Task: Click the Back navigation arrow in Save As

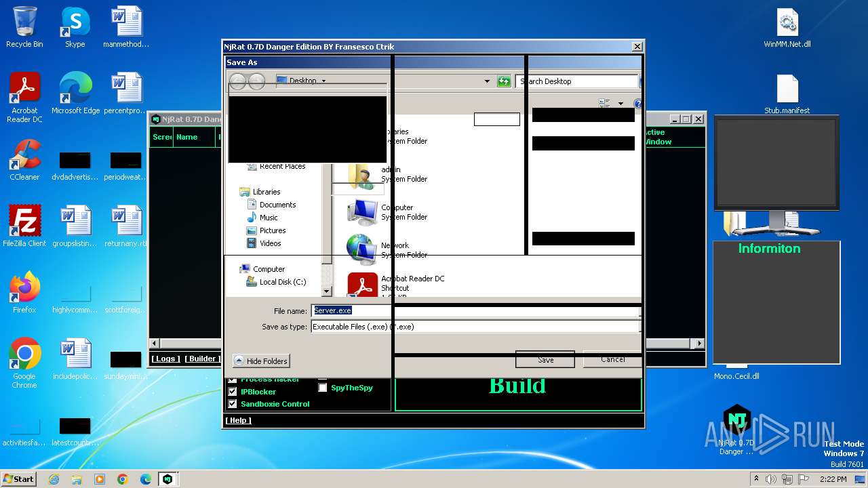Action: point(238,81)
